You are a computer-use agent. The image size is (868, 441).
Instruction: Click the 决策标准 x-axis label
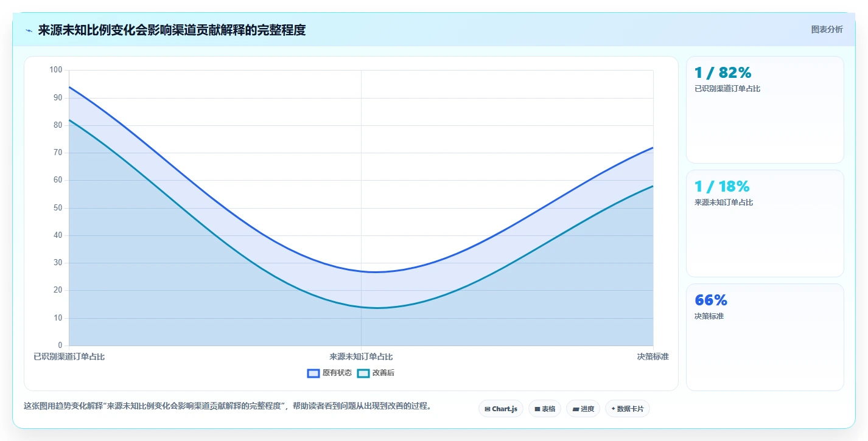click(653, 357)
